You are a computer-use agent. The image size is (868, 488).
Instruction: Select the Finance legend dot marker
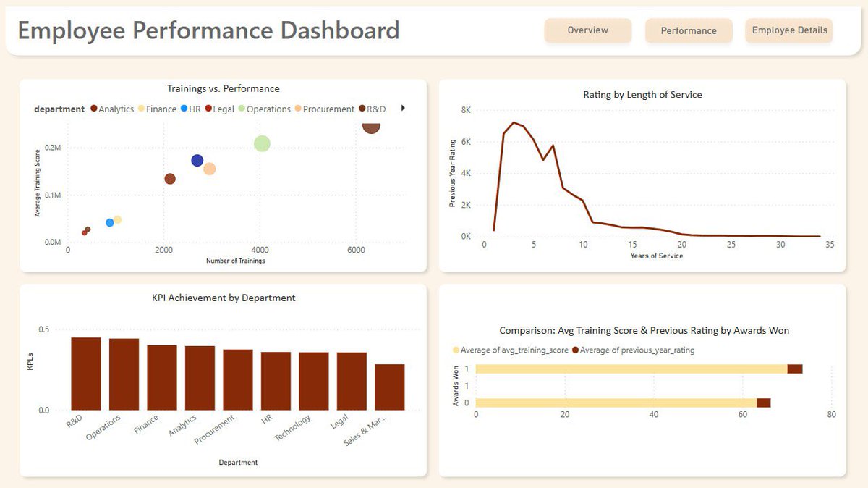pyautogui.click(x=140, y=109)
